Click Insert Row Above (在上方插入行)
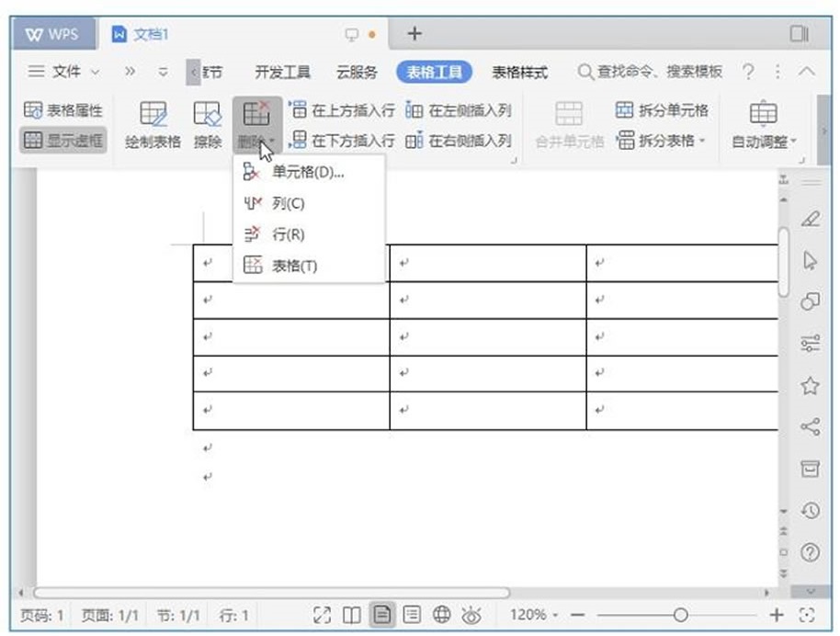The image size is (840, 636). (342, 110)
